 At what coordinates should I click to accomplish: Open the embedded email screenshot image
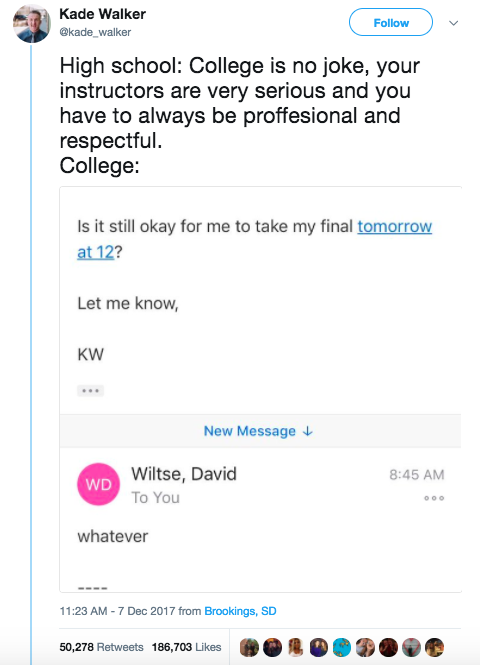coord(260,389)
